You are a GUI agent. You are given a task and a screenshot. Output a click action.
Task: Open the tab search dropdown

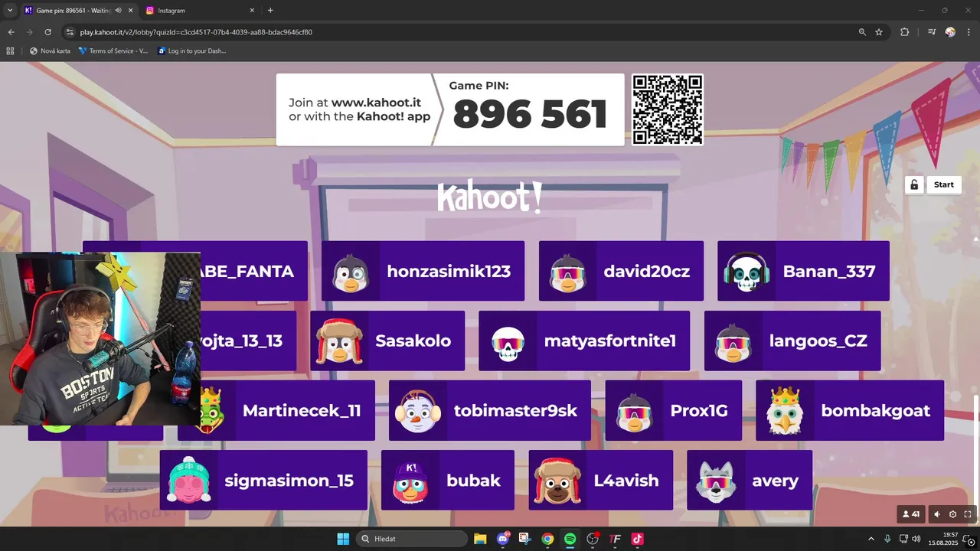coord(10,10)
